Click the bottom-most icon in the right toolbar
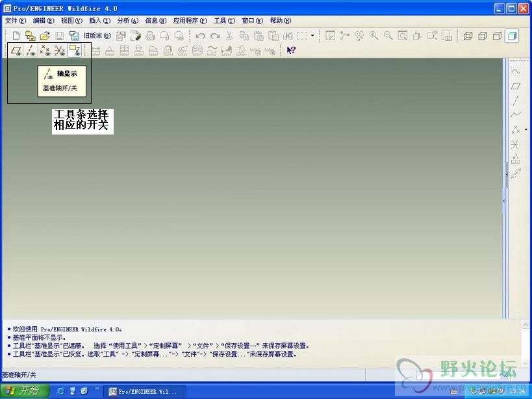532x399 pixels. point(515,174)
